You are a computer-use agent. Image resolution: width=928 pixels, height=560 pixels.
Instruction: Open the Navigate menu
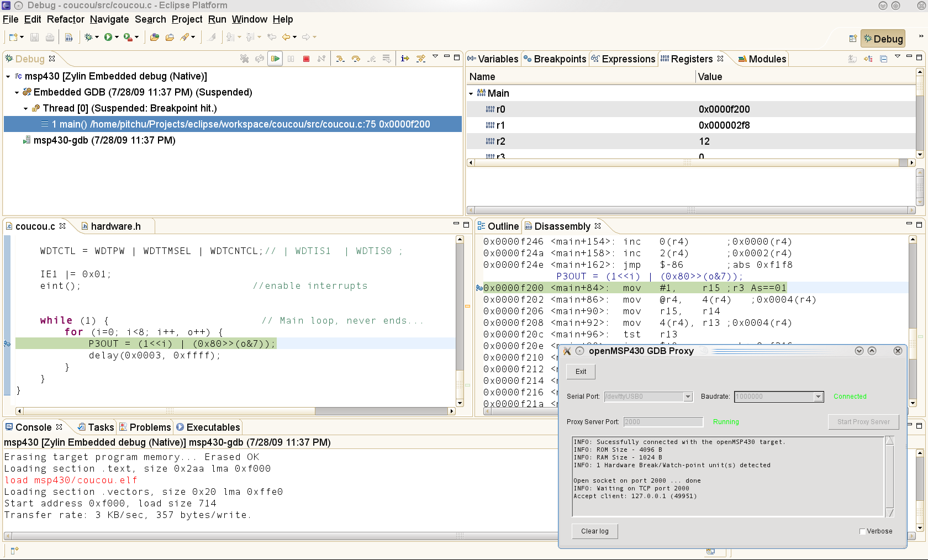coord(109,19)
